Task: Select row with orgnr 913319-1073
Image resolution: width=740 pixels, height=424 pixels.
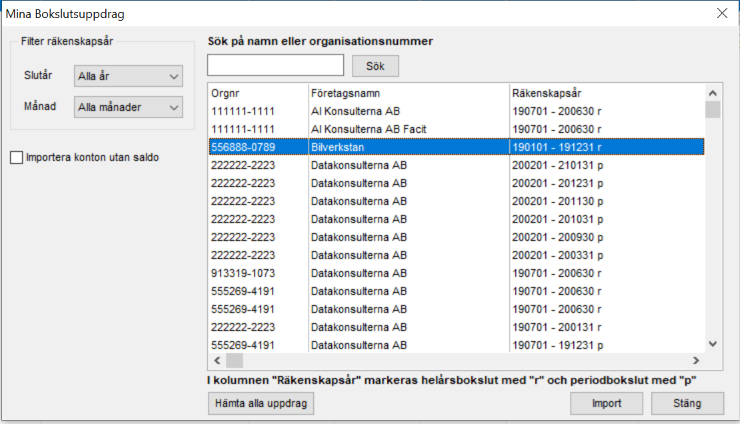Action: pos(457,273)
